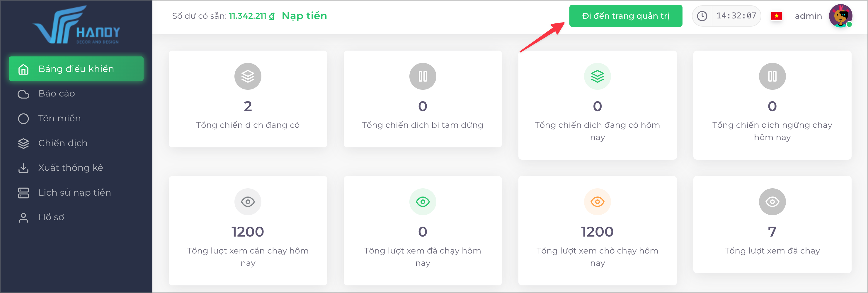Click the cloud icon for Báo cáo
Screen dimensions: 868x293
[23, 94]
